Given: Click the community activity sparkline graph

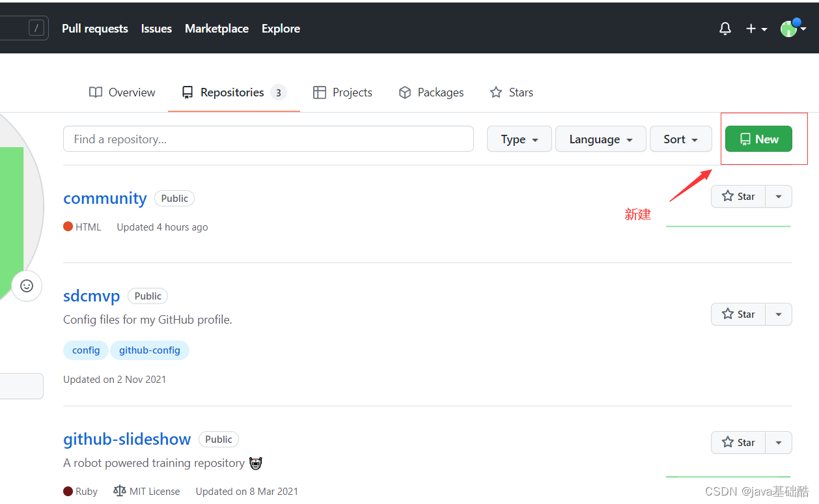Looking at the screenshot, I should tap(729, 226).
